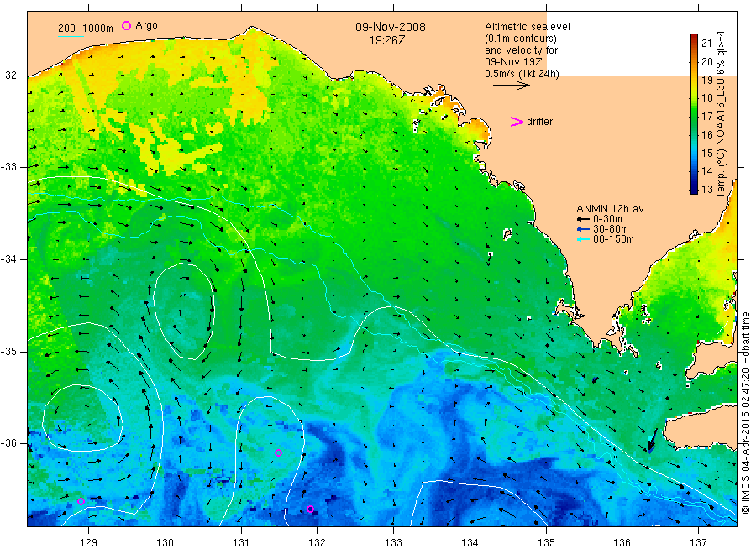Click the -32 latitude axis label
756x554 pixels.
8,76
